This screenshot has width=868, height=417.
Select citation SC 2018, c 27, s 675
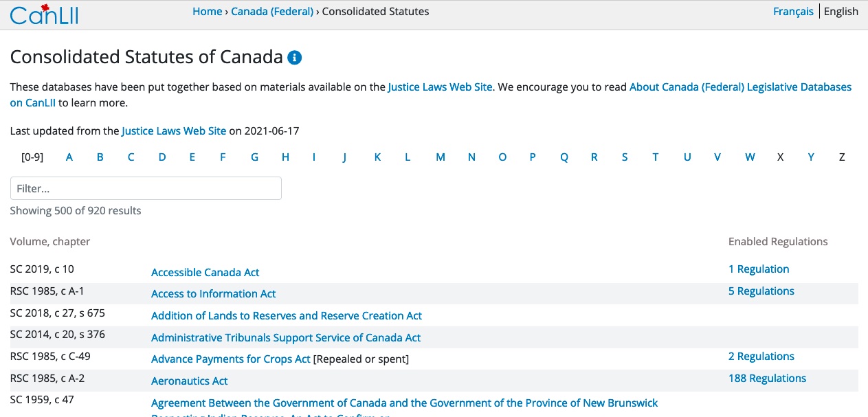click(58, 313)
